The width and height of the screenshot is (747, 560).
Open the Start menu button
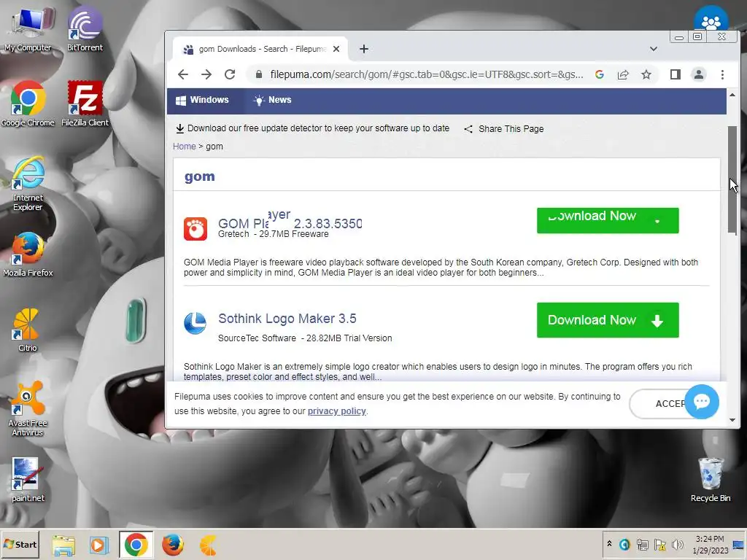tap(20, 545)
